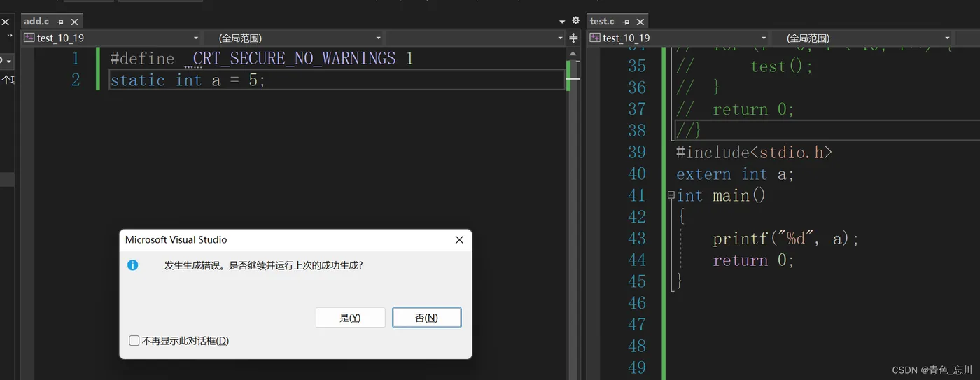Image resolution: width=980 pixels, height=380 pixels.
Task: Open the scope dropdown in add.c pane
Action: 295,38
